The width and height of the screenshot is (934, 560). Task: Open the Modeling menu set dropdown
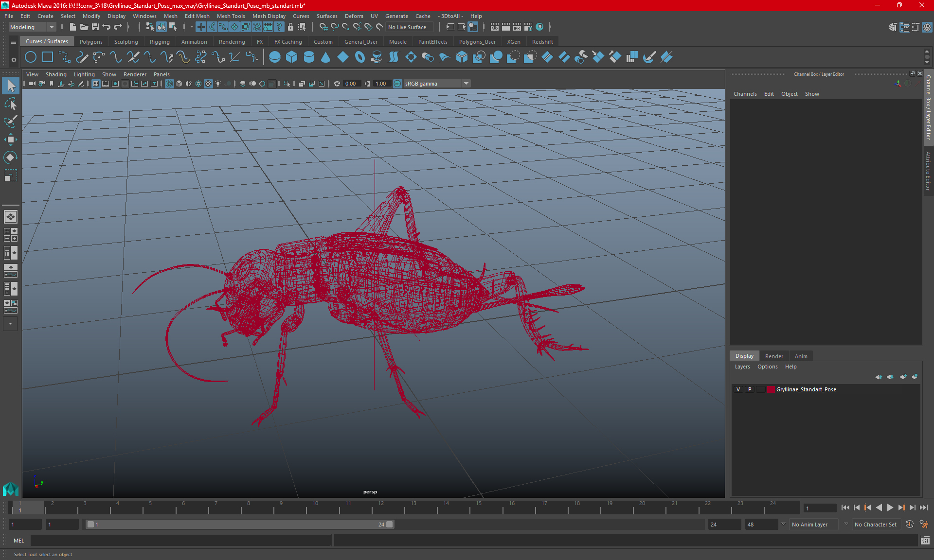[x=32, y=27]
